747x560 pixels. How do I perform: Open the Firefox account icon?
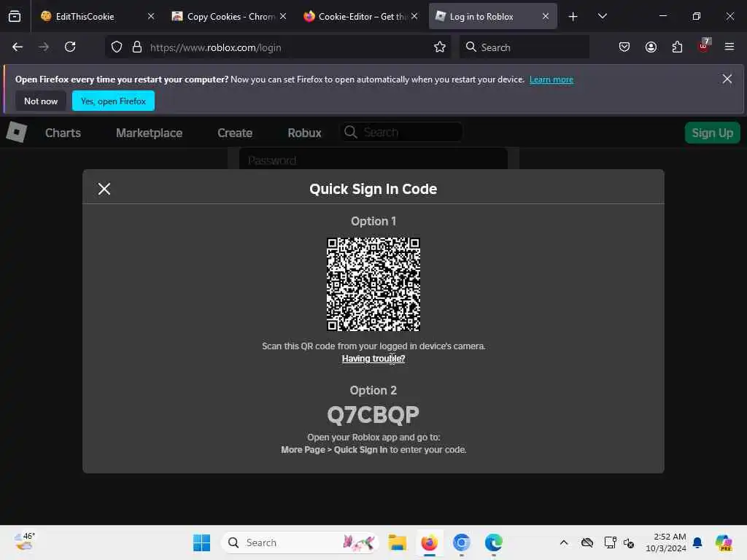coord(651,47)
